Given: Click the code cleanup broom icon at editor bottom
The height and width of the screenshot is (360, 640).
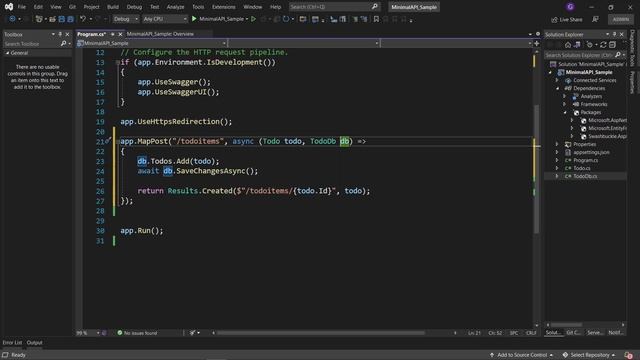Looking at the screenshot, I should point(192,333).
